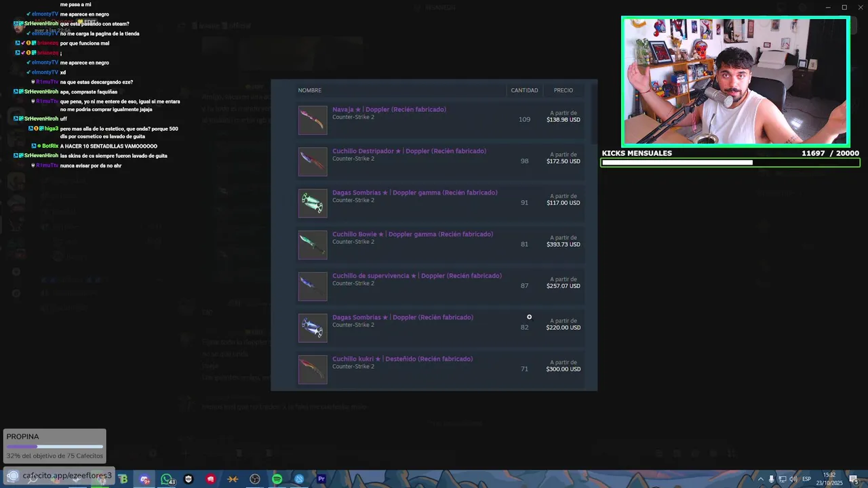Click the $138.98 USD price
Screen dimensions: 868x488
(564, 120)
